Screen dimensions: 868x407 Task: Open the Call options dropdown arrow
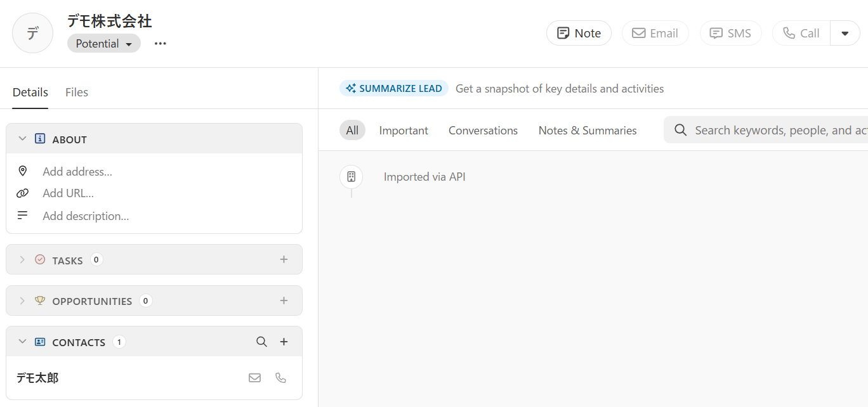[x=845, y=34]
